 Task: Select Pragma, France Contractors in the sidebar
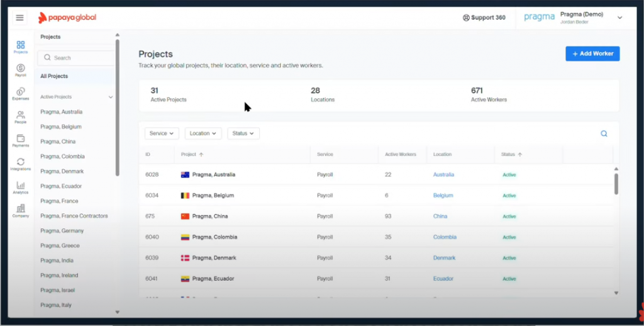(74, 216)
